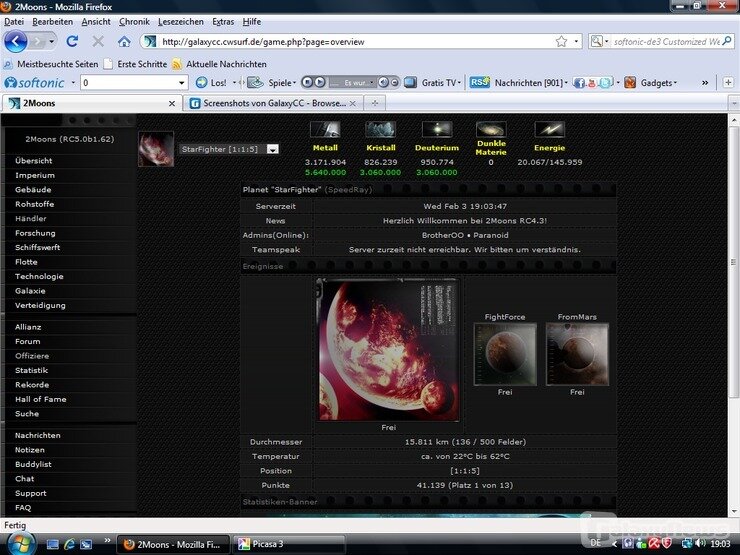List all tabs dropdown at tab bar end
The height and width of the screenshot is (555, 740).
click(734, 103)
